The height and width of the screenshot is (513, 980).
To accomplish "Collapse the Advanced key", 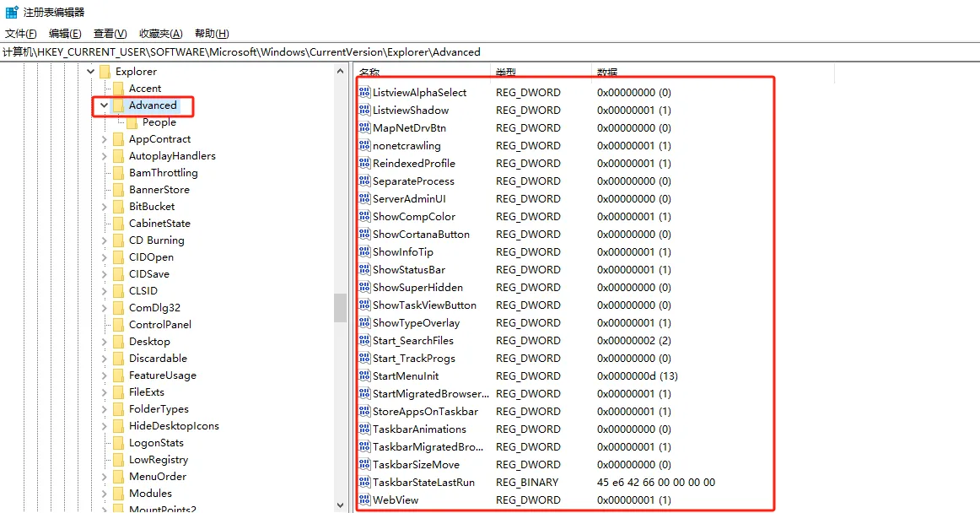I will 105,105.
